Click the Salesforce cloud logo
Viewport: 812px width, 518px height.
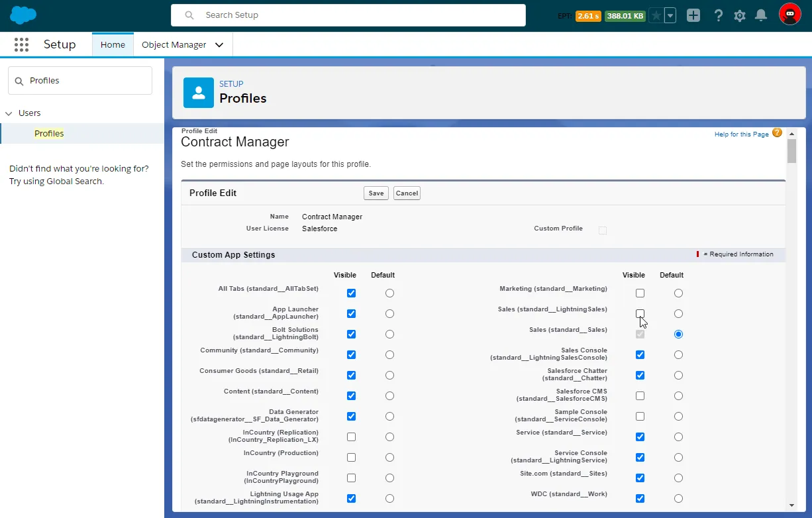click(23, 15)
